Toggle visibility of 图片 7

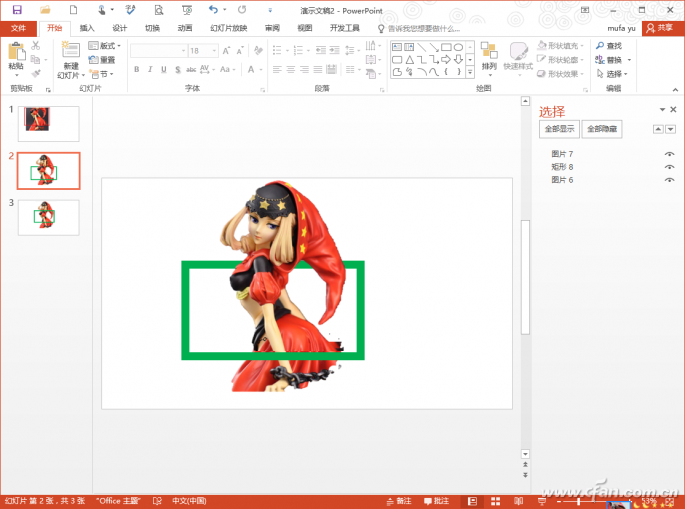click(x=669, y=154)
